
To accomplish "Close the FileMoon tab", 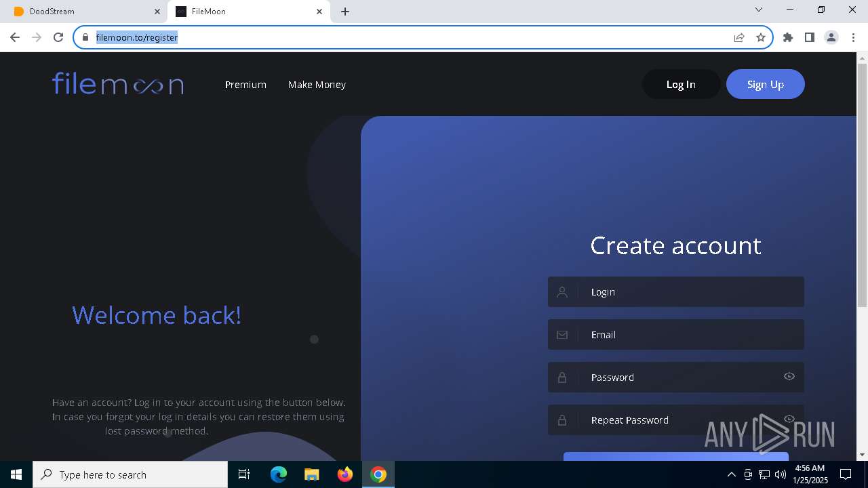I will (320, 12).
